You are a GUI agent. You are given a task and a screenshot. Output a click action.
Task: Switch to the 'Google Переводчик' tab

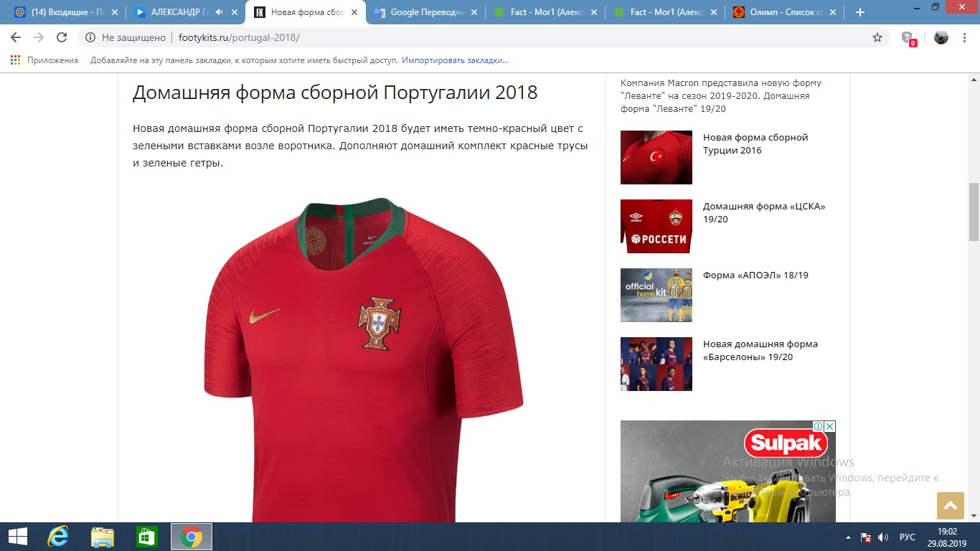tap(425, 12)
